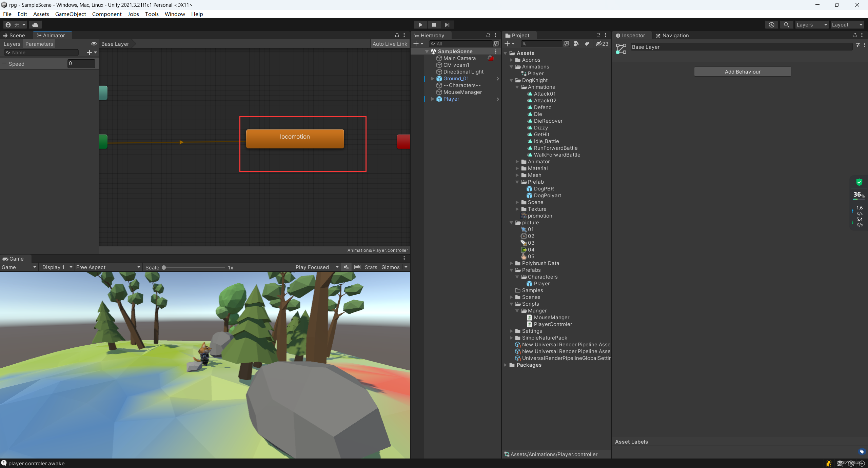Open the cloud services icon
Image resolution: width=868 pixels, height=468 pixels.
tap(35, 25)
